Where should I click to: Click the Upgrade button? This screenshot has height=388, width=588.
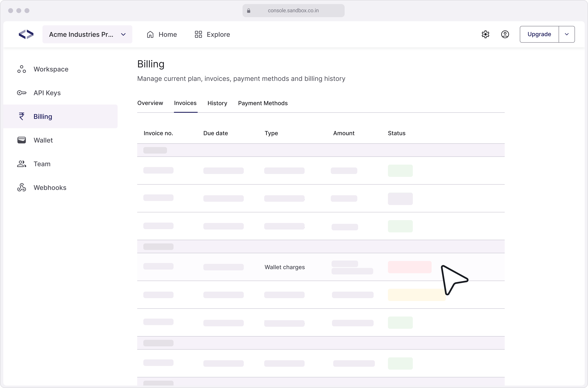point(539,34)
